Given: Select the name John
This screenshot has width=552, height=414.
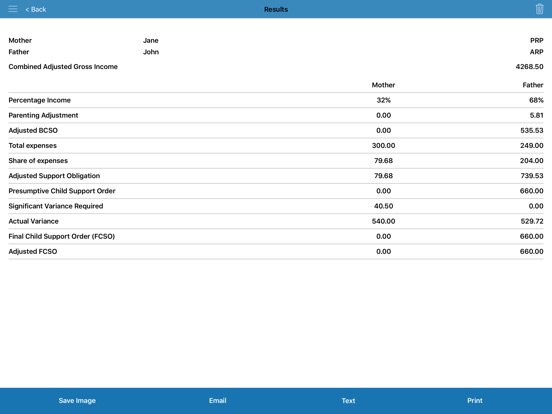Looking at the screenshot, I should (151, 52).
